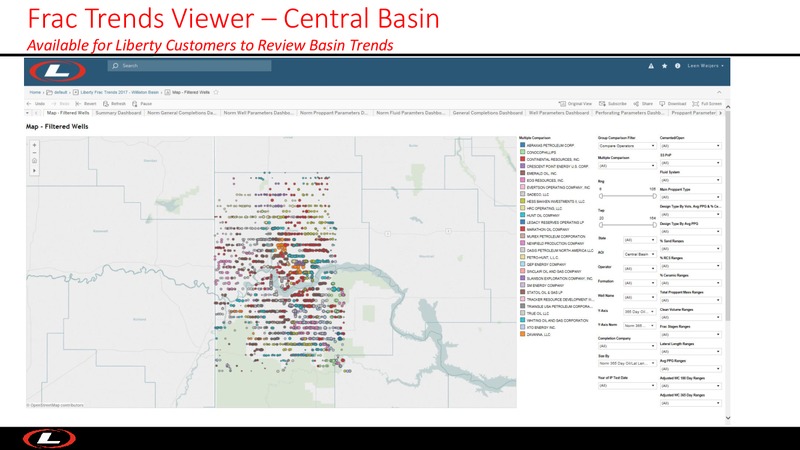Viewport: 800px width, 450px height.
Task: Zoom in on the map with plus
Action: point(34,145)
